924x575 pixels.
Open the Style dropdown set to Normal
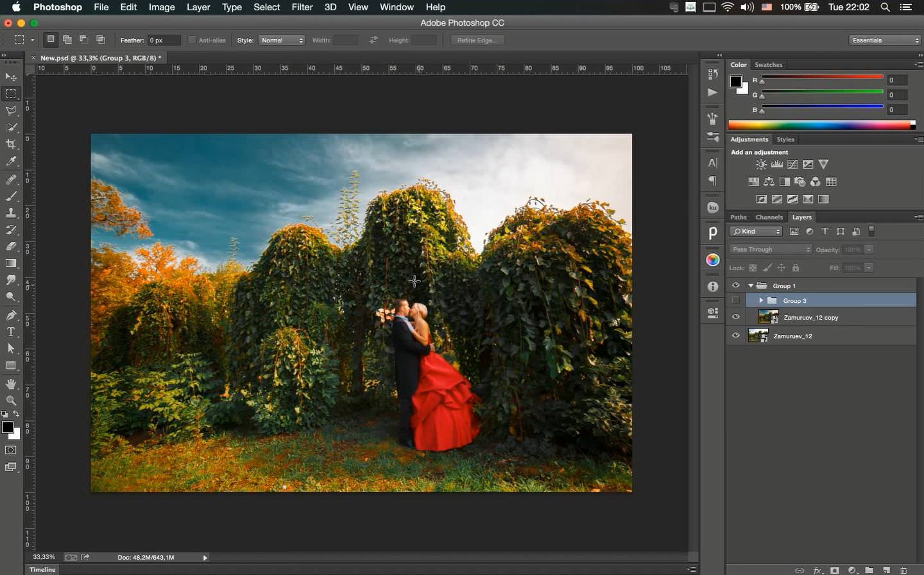point(282,40)
